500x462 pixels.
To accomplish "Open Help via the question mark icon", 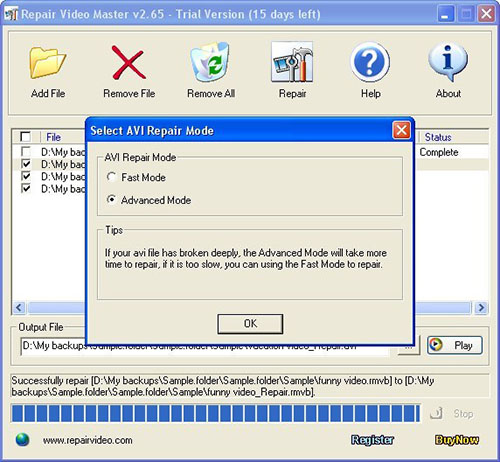I will tap(370, 62).
